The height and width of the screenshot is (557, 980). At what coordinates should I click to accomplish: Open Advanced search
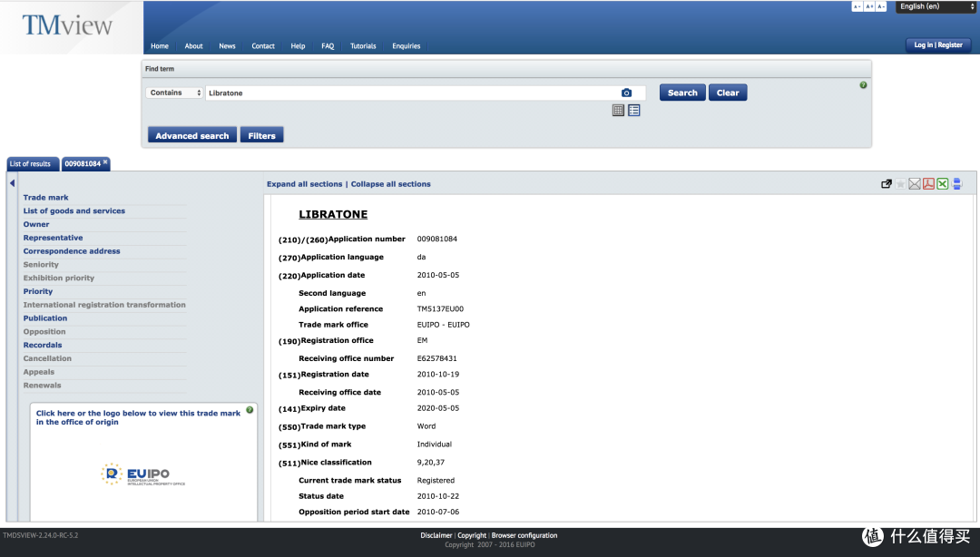pyautogui.click(x=191, y=135)
